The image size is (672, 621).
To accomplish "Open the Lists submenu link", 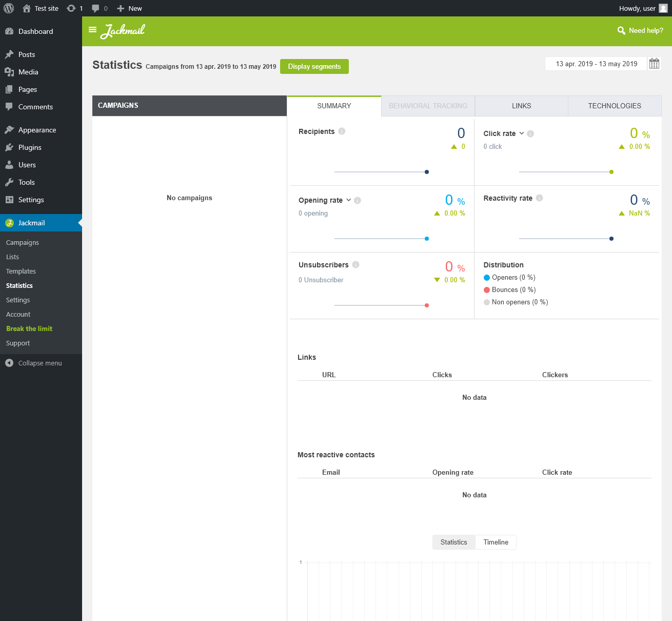I will point(12,257).
